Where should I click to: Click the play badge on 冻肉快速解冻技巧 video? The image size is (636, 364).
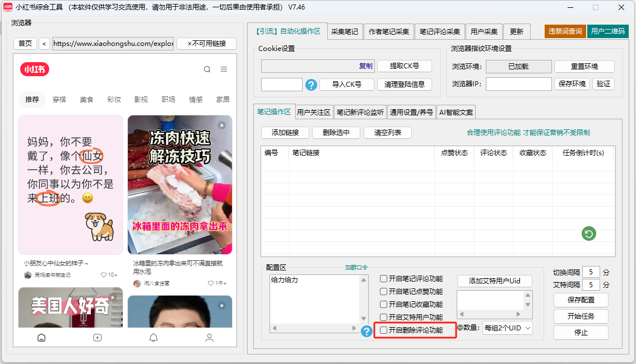221,125
